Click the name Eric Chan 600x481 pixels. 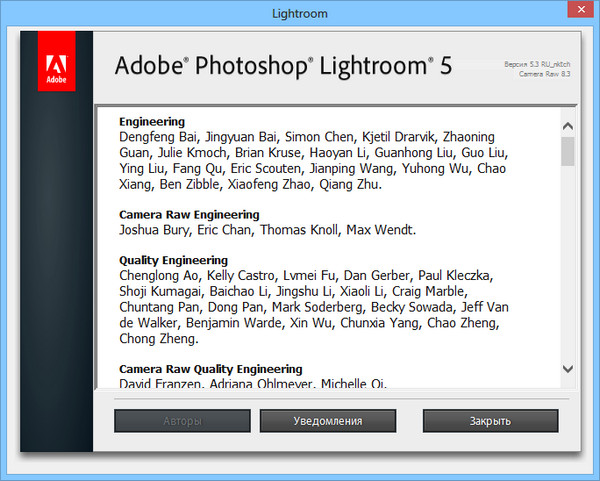224,230
